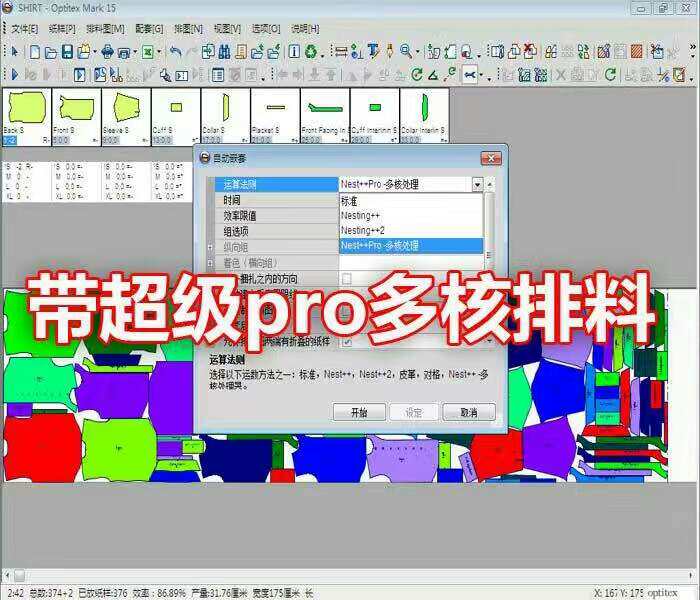Screen dimensions: 700x600
Task: Click the 取消 cancel button
Action: click(x=469, y=412)
